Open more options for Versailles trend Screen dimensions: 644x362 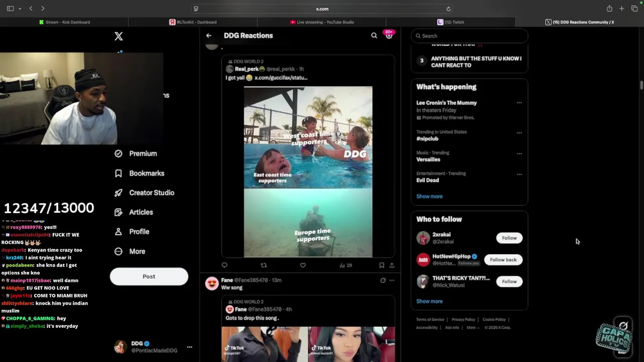point(519,153)
